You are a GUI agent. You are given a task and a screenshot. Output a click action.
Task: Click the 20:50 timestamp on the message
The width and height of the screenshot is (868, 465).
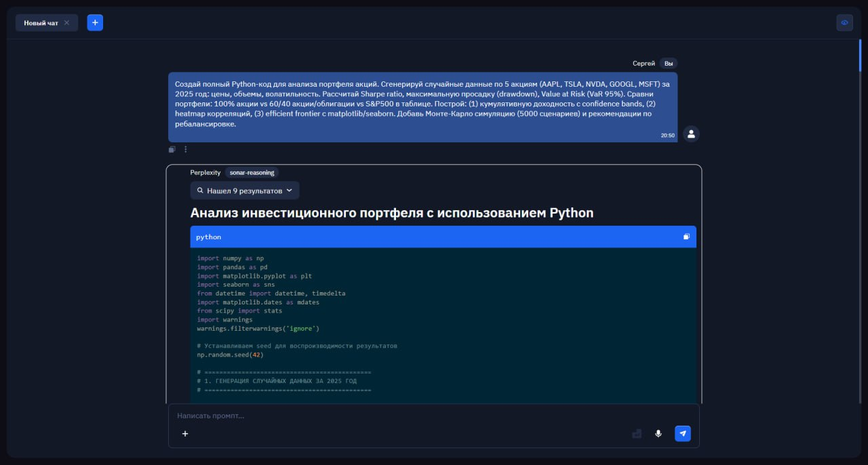pos(667,135)
